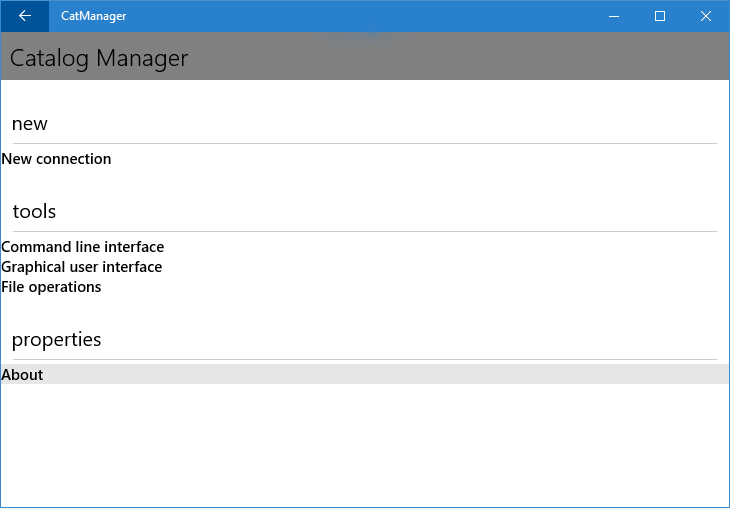Screen dimensions: 730x508
Task: Click the divider line under "properties"
Action: tap(360, 359)
